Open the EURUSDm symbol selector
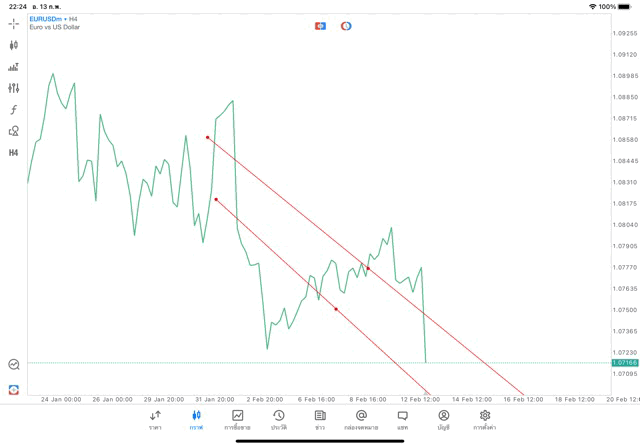640x447 pixels. point(48,19)
